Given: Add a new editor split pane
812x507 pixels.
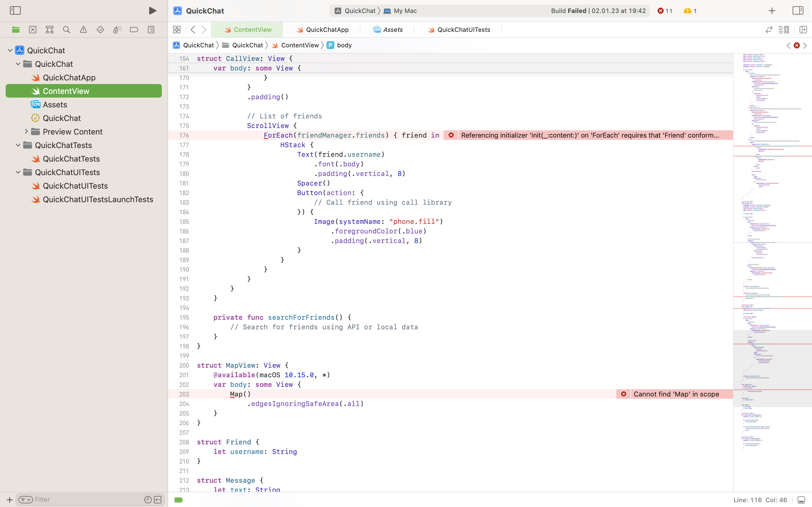Looking at the screenshot, I should (803, 30).
